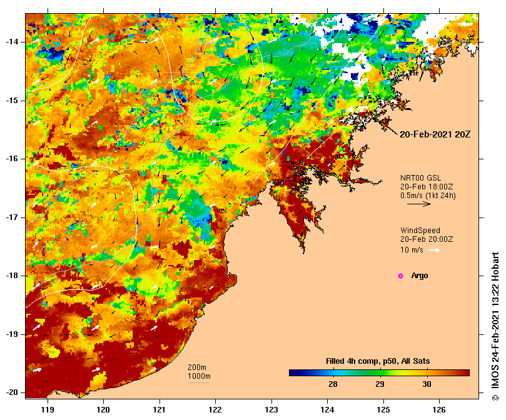
Task: Click the '28' colorbar tick value
Action: click(x=333, y=384)
